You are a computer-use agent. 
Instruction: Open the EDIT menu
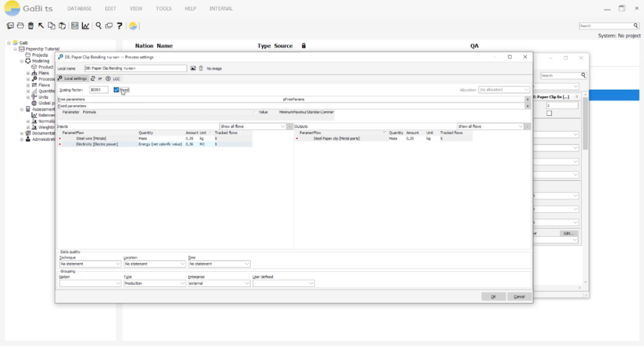pos(111,8)
